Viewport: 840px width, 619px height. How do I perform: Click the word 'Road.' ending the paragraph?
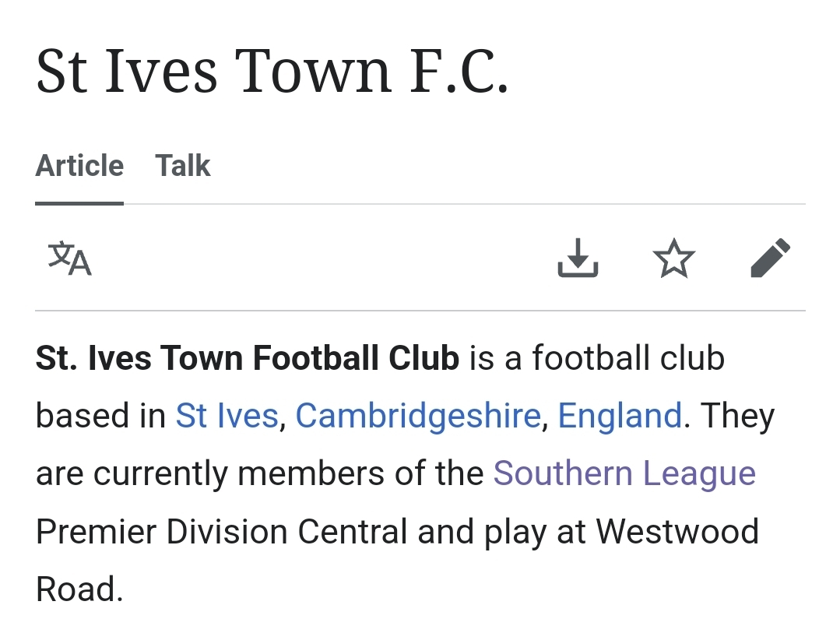tap(79, 589)
